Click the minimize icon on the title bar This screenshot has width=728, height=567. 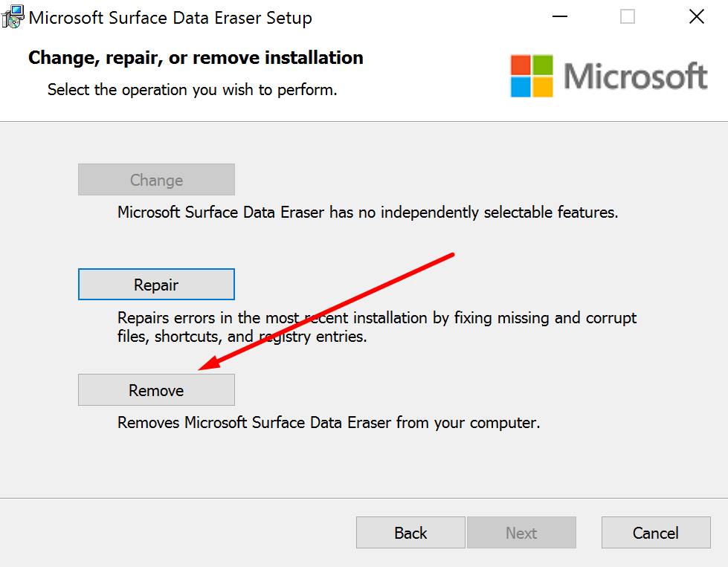(x=560, y=16)
